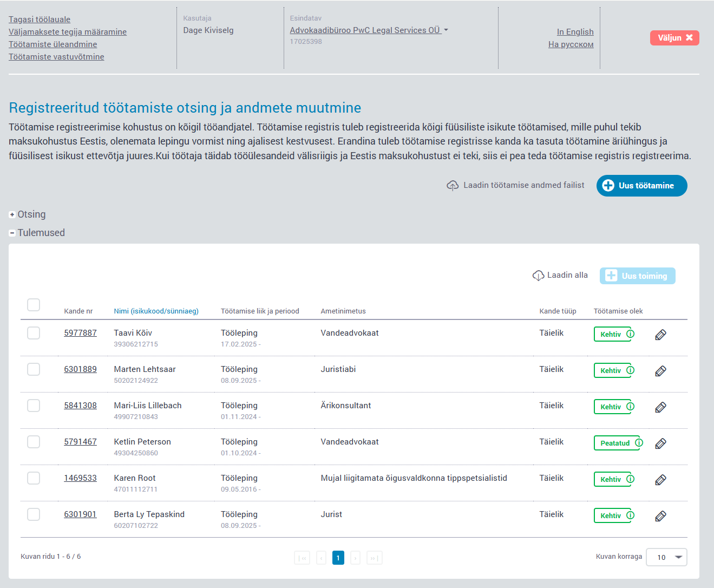Open Väljamaksete tegija määramine menu link

point(68,32)
